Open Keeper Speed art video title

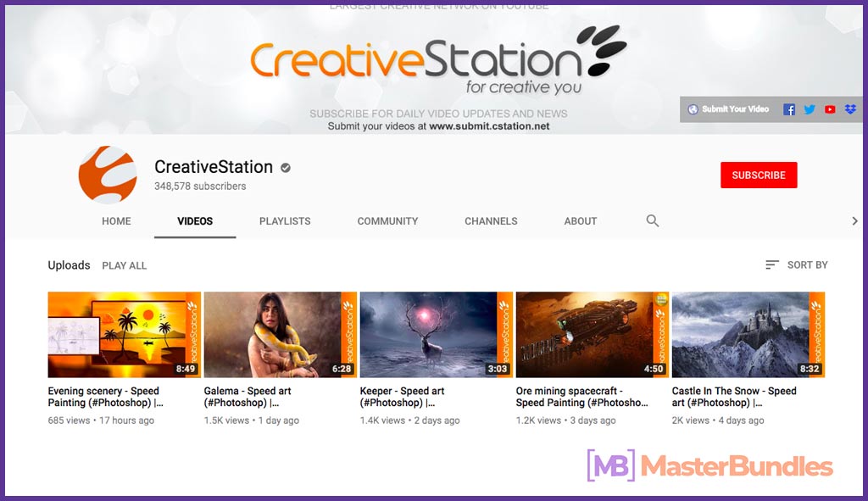[403, 397]
